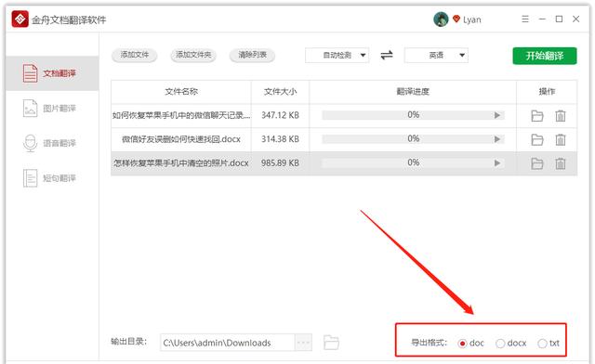The width and height of the screenshot is (595, 364).
Task: Delete the 985.89 KB docx file row
Action: tap(560, 163)
